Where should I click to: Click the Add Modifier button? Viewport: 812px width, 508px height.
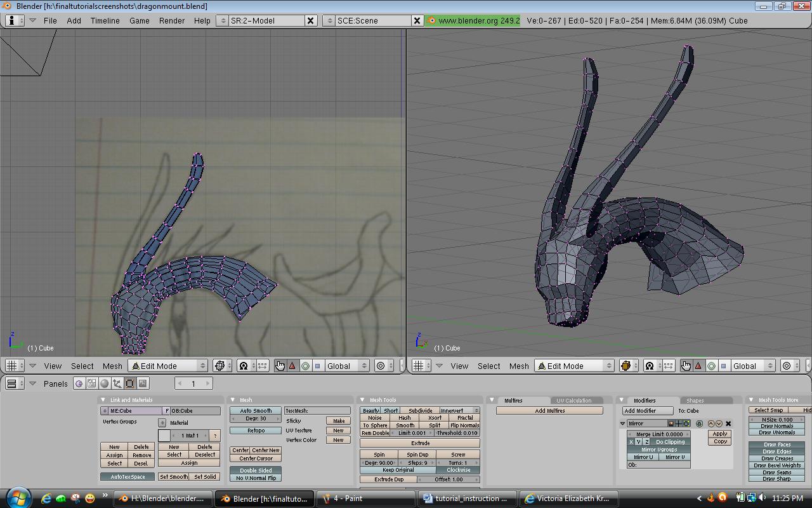pyautogui.click(x=648, y=411)
